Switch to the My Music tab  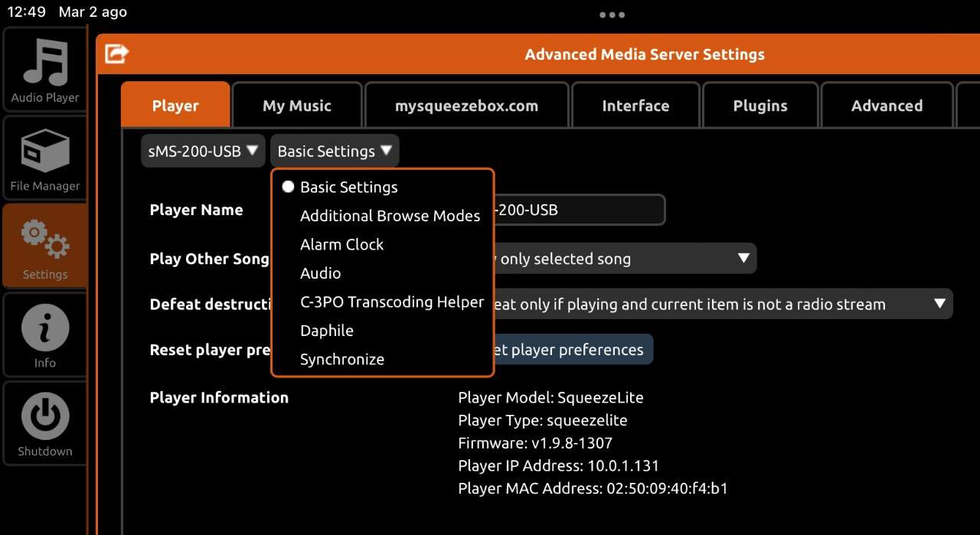point(297,106)
